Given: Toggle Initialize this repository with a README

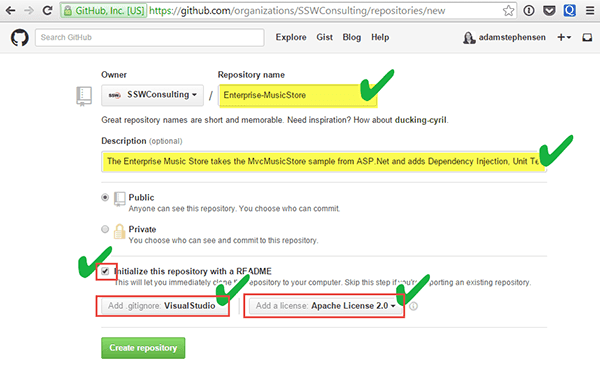Looking at the screenshot, I should 105,272.
